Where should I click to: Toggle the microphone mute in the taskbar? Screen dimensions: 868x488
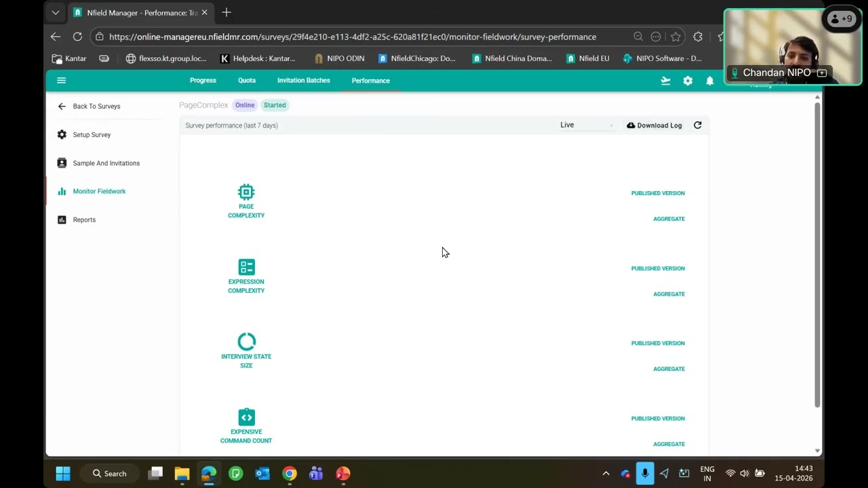tap(644, 473)
